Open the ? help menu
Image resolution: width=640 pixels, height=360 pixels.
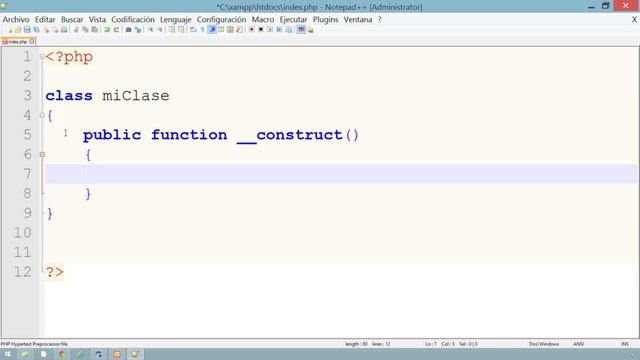coord(379,20)
